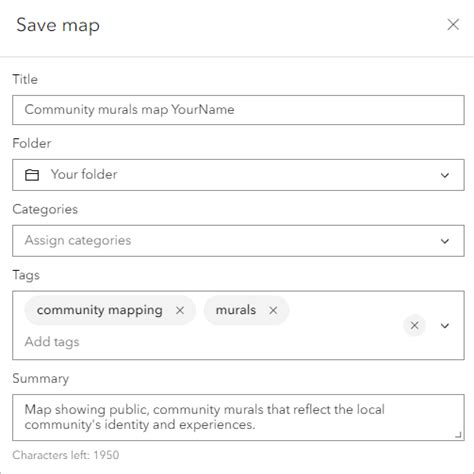
Task: Close the Save map dialog
Action: [453, 25]
